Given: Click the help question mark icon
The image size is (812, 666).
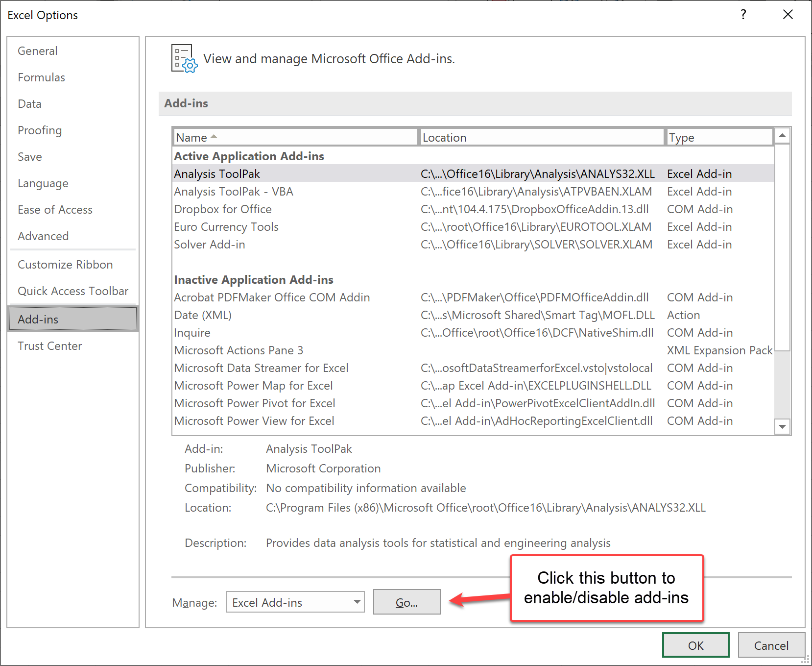Looking at the screenshot, I should click(x=743, y=15).
